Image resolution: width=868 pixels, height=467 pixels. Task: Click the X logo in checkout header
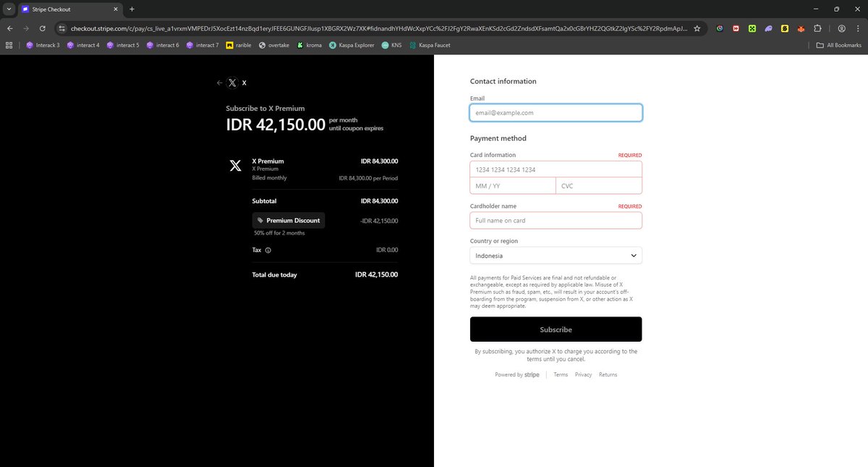coord(232,83)
